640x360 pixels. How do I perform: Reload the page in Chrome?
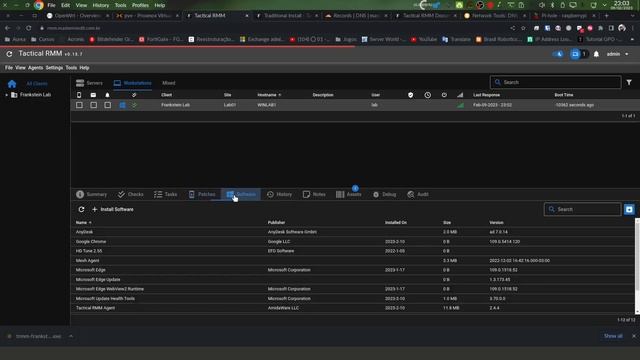coord(29,28)
